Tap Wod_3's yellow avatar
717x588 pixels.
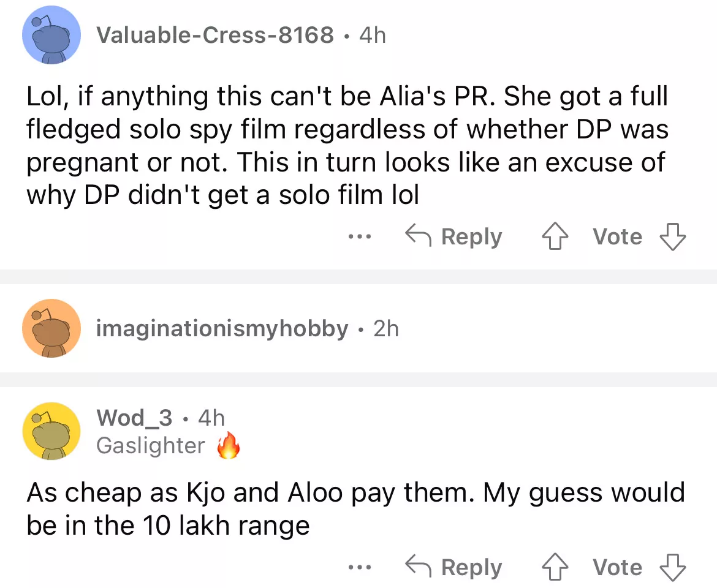[x=51, y=431]
